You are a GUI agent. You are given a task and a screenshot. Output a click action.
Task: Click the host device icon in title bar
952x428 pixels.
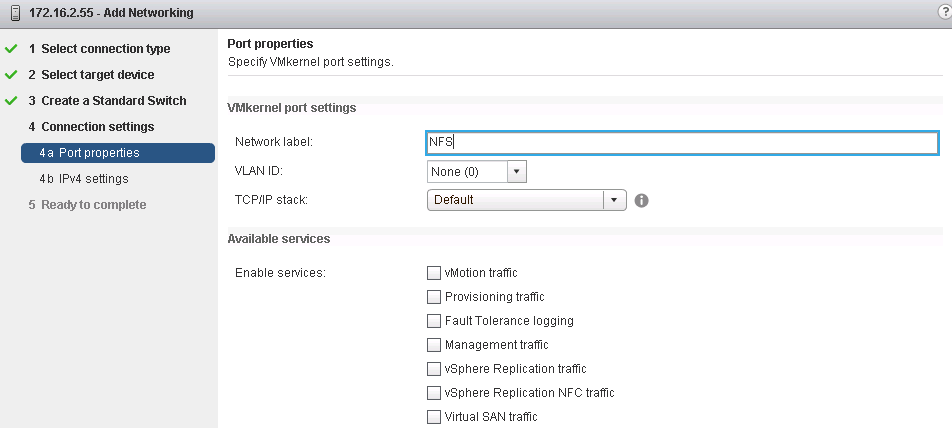[x=10, y=13]
